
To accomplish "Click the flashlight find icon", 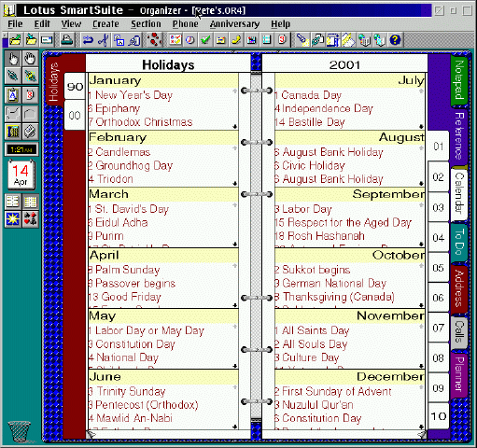I will (302, 40).
